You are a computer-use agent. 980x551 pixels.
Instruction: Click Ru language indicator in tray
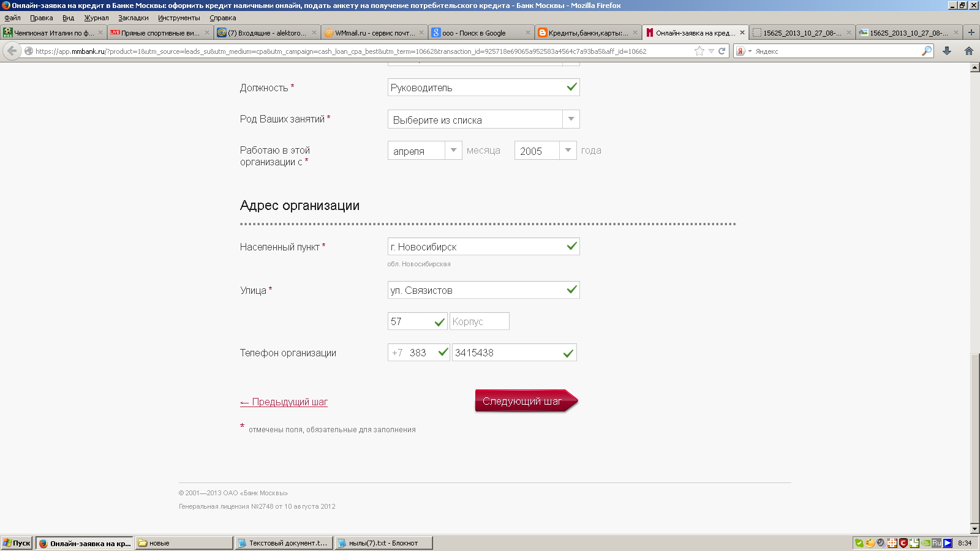click(937, 543)
